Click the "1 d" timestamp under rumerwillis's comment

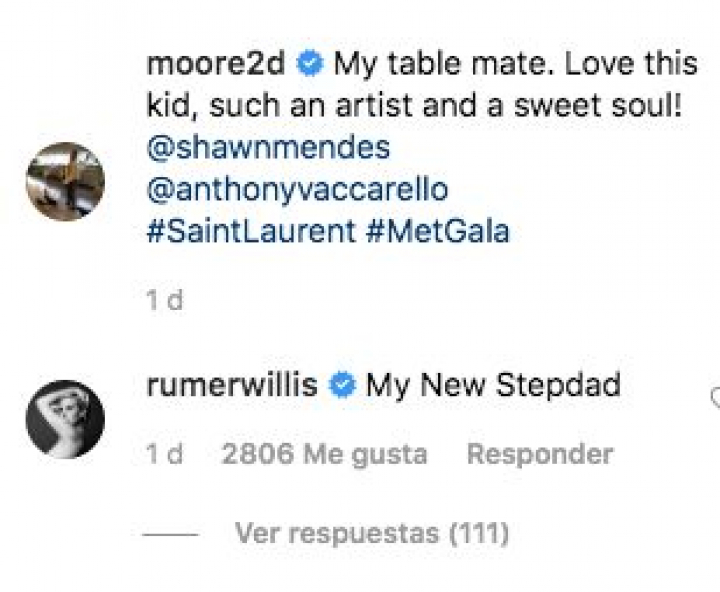[165, 455]
